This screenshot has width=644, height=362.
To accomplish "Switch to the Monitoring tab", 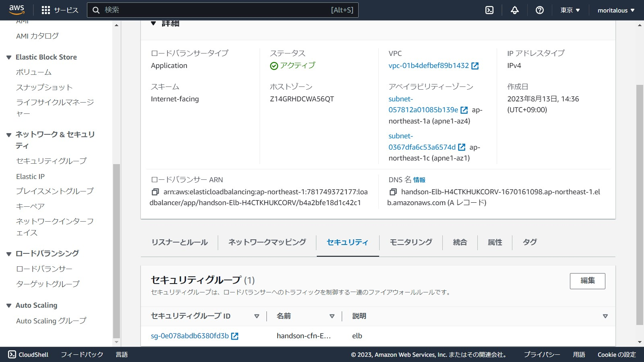I will (411, 242).
